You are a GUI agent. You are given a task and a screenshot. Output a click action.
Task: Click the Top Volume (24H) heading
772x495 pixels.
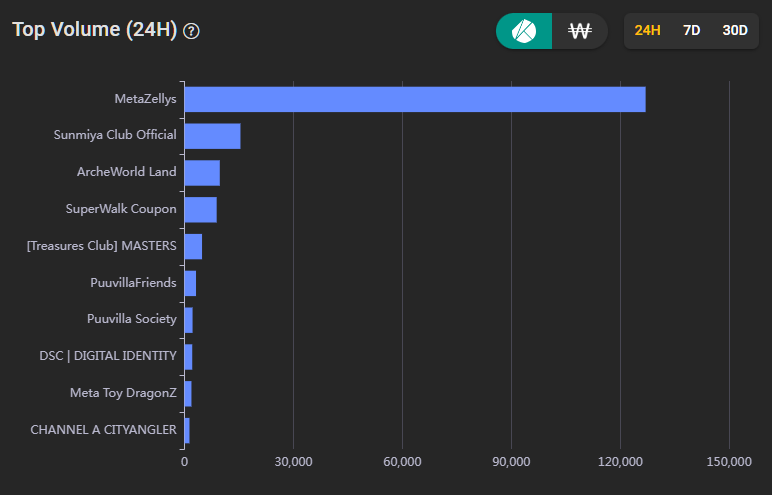click(x=95, y=30)
